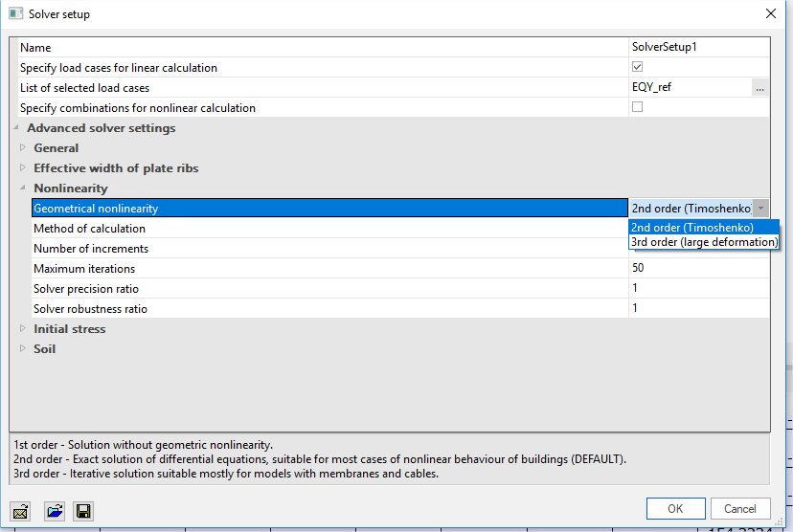Expand the Soil section
Screen dimensions: 793x532
(x=24, y=349)
